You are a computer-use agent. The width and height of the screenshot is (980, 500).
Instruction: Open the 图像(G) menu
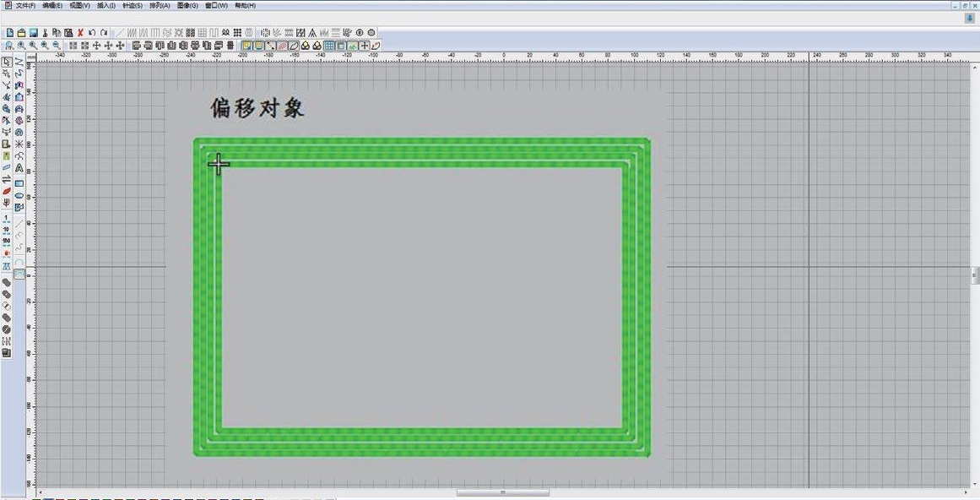187,6
